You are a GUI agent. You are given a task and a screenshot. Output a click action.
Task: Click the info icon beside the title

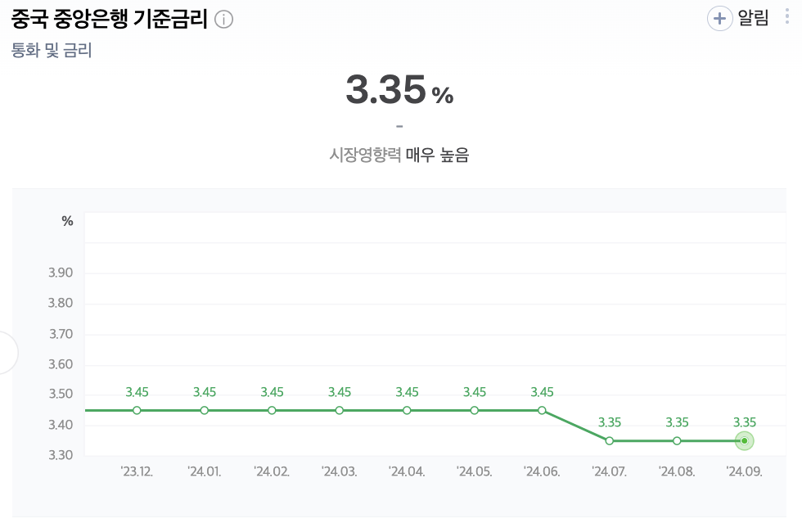[x=223, y=20]
